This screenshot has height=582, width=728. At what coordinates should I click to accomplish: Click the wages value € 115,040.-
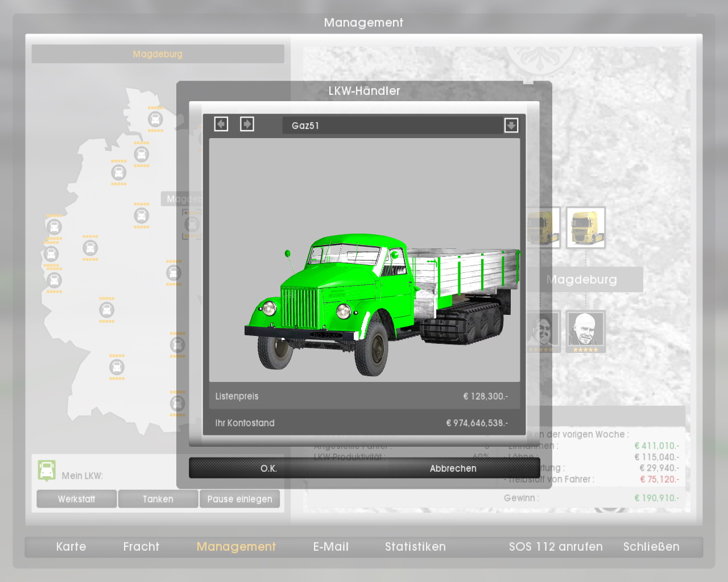(657, 457)
